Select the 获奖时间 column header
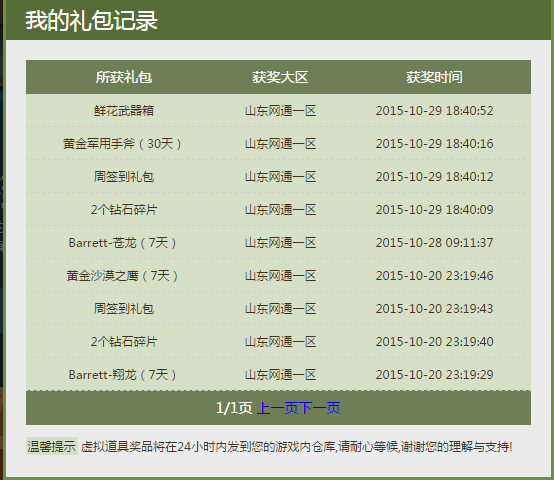554x480 pixels. pyautogui.click(x=434, y=77)
